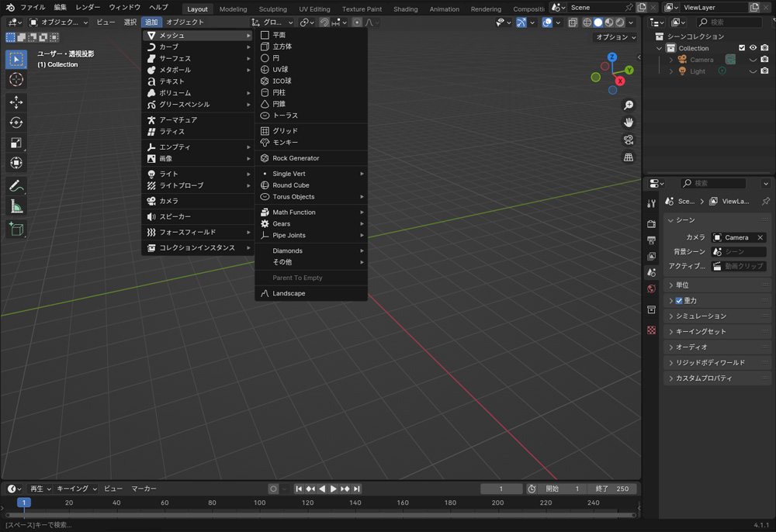Select the Move tool in left toolbar
The width and height of the screenshot is (776, 532).
coord(16,102)
